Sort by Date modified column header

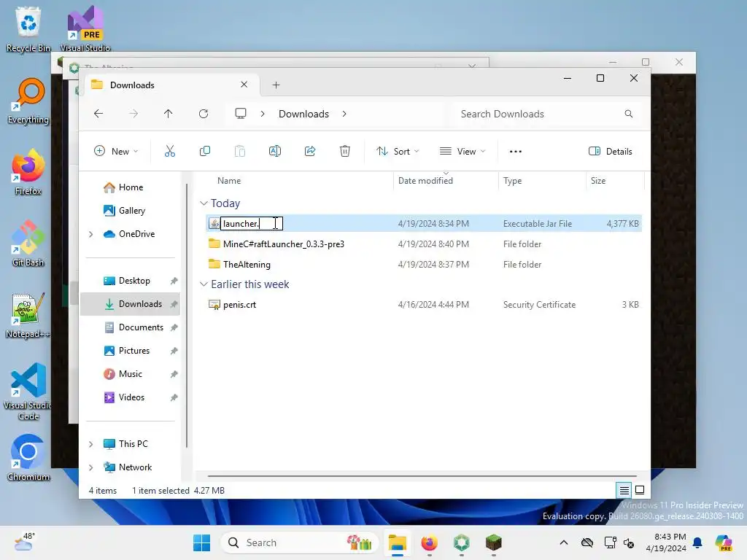pos(446,181)
